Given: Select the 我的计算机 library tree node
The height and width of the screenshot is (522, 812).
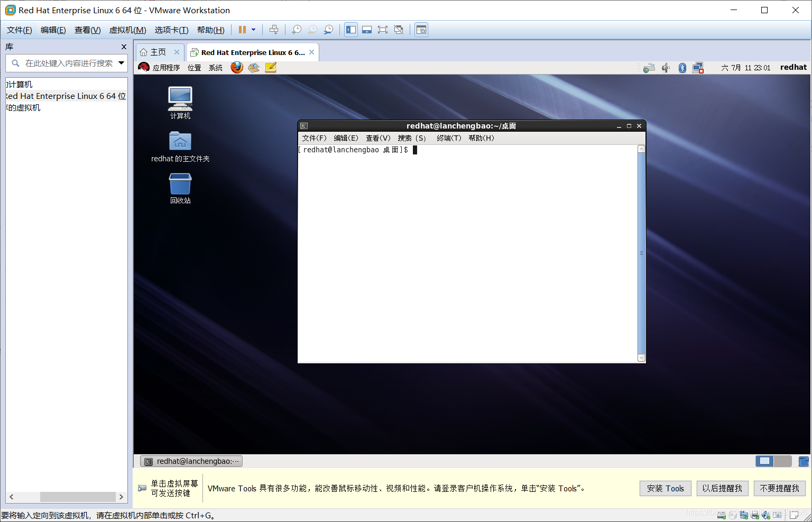Looking at the screenshot, I should [19, 85].
